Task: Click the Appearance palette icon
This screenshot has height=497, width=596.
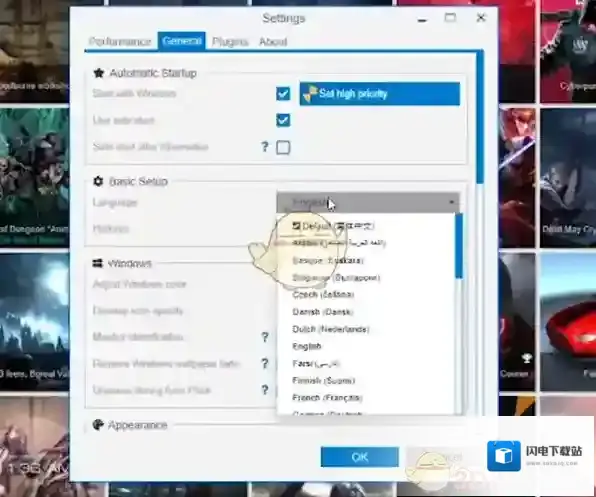Action: pos(98,424)
